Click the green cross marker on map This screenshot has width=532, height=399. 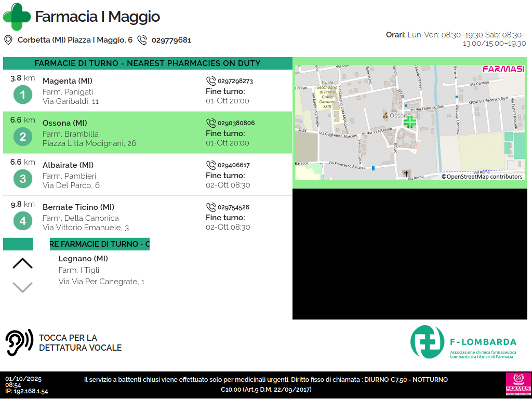click(x=410, y=122)
